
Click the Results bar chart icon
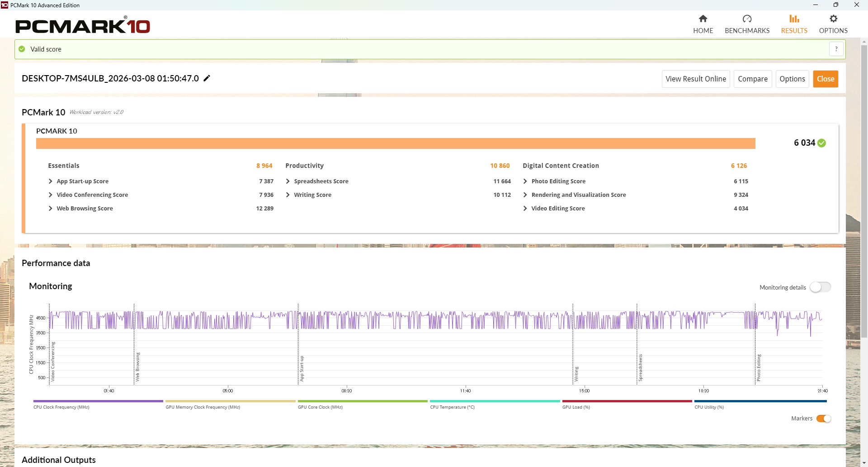[x=794, y=19]
